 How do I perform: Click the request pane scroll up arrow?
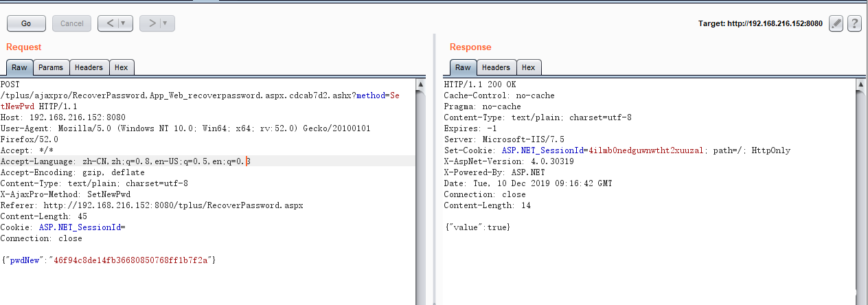point(420,84)
